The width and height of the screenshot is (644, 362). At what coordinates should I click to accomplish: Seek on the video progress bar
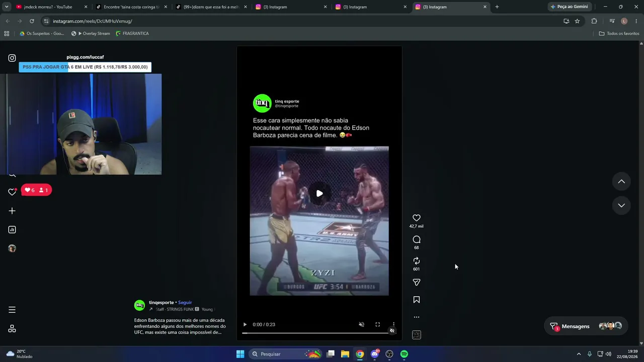point(319,333)
